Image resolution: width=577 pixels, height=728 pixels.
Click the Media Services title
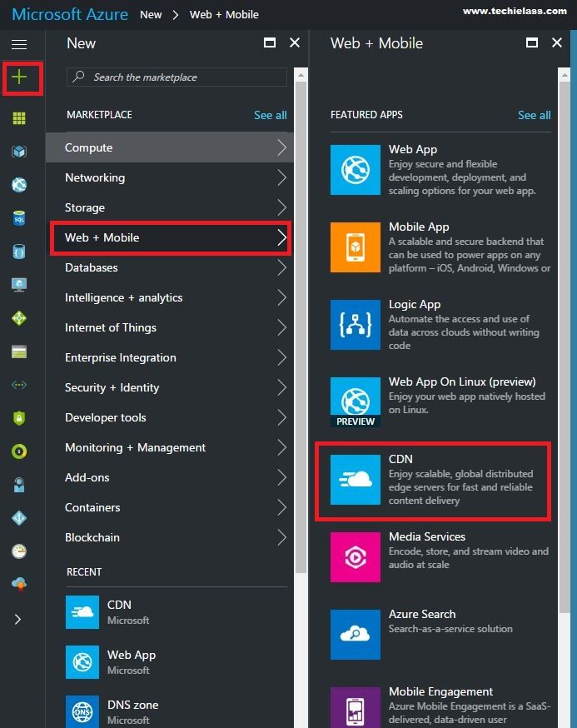(x=427, y=536)
